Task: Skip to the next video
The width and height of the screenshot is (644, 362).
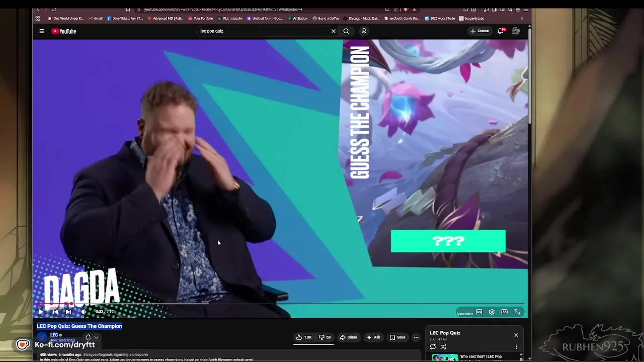Action: pos(68,312)
